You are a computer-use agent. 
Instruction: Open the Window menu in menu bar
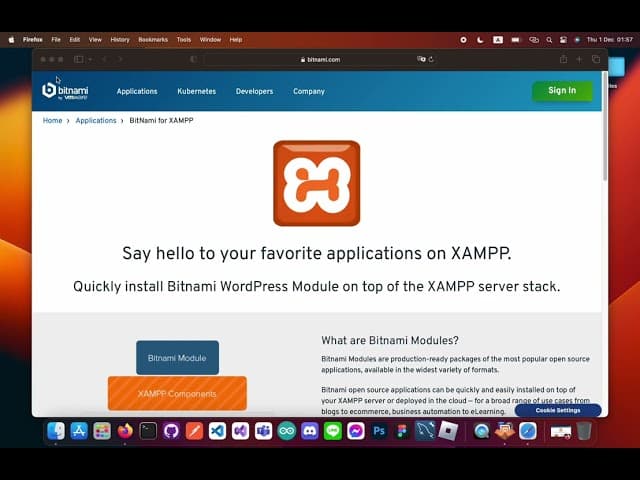tap(210, 40)
